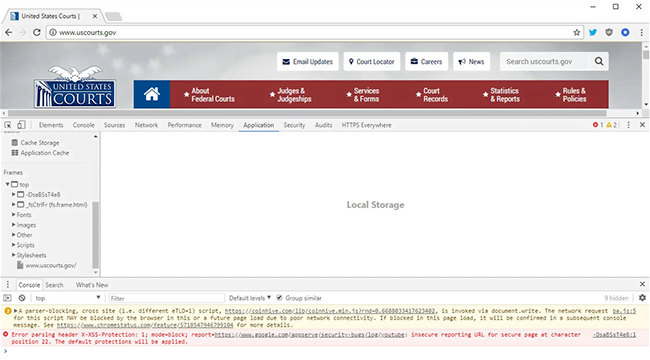Open the HTTPS Everywhere tab

pos(366,125)
